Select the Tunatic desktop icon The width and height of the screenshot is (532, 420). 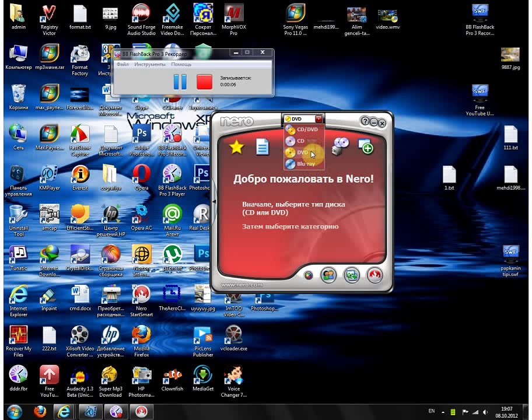(x=18, y=258)
